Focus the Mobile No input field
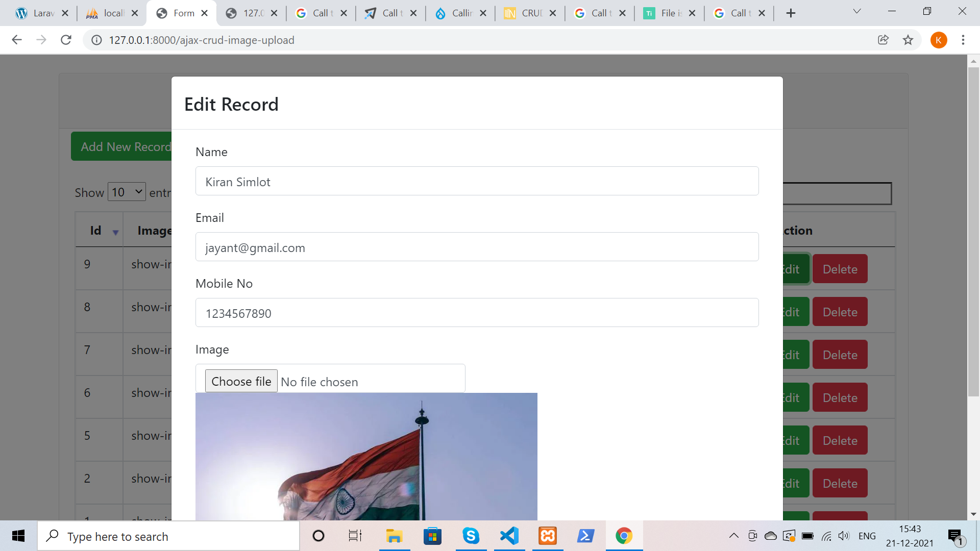The image size is (980, 551). point(477,313)
